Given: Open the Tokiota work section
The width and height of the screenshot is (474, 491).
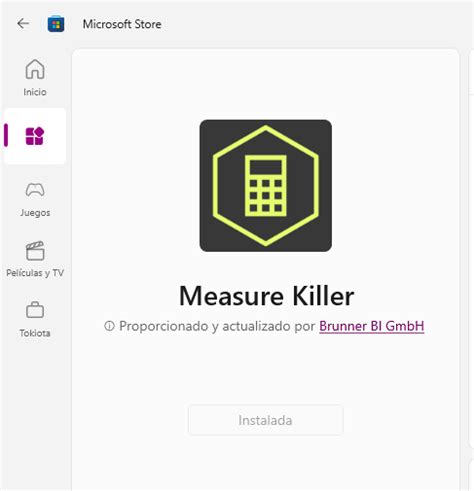Looking at the screenshot, I should [35, 319].
